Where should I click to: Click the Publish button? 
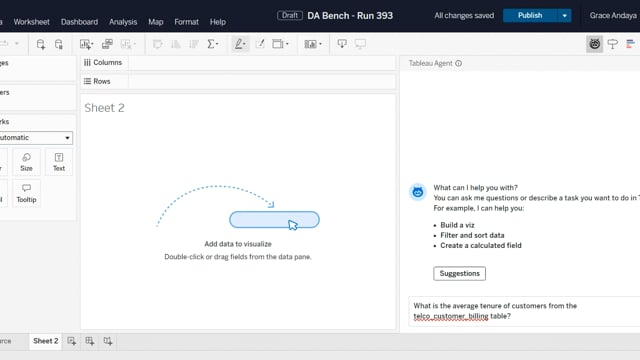(x=530, y=16)
